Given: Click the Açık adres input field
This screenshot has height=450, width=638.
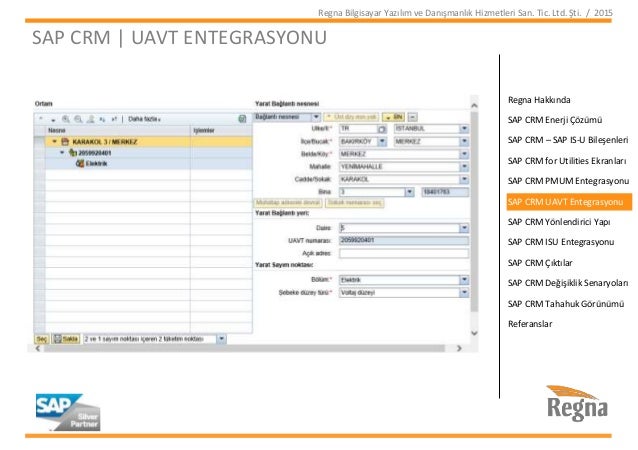Looking at the screenshot, I should pyautogui.click(x=404, y=253).
